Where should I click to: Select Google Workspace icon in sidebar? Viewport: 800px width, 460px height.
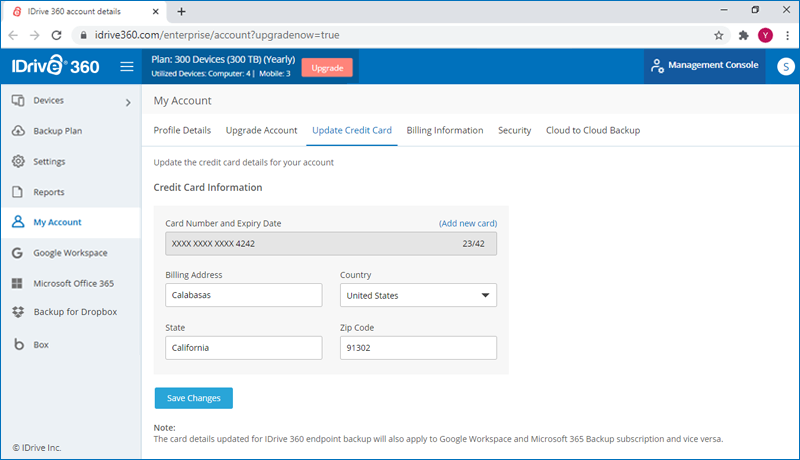click(x=18, y=253)
